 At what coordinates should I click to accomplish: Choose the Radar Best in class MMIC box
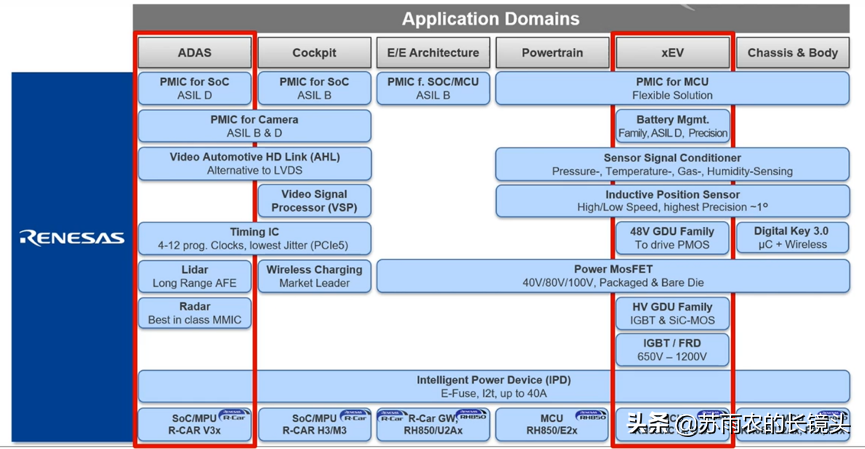click(x=195, y=313)
